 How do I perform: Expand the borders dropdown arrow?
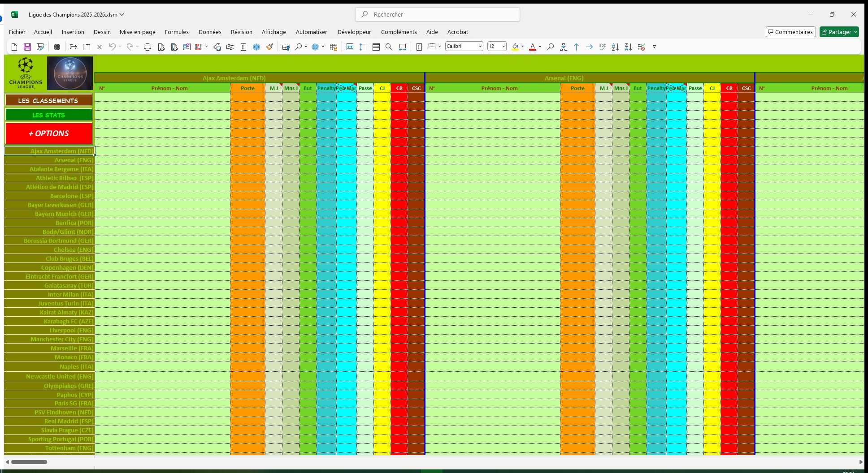(439, 47)
